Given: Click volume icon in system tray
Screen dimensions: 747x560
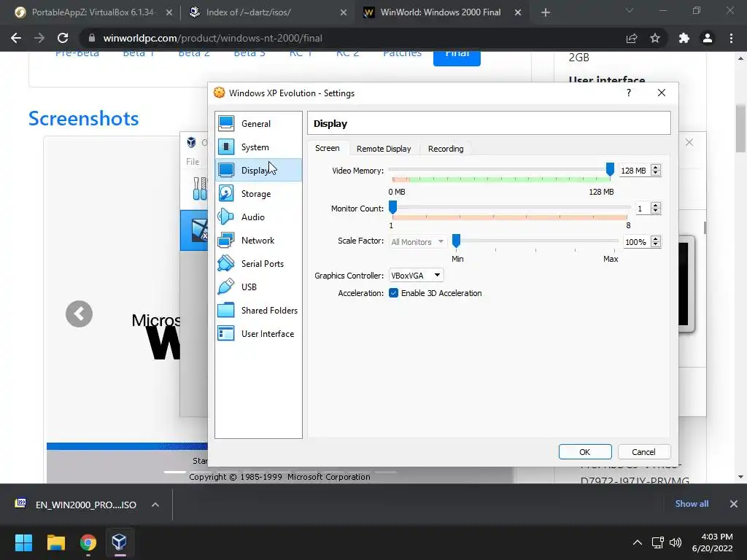Looking at the screenshot, I should tap(676, 542).
